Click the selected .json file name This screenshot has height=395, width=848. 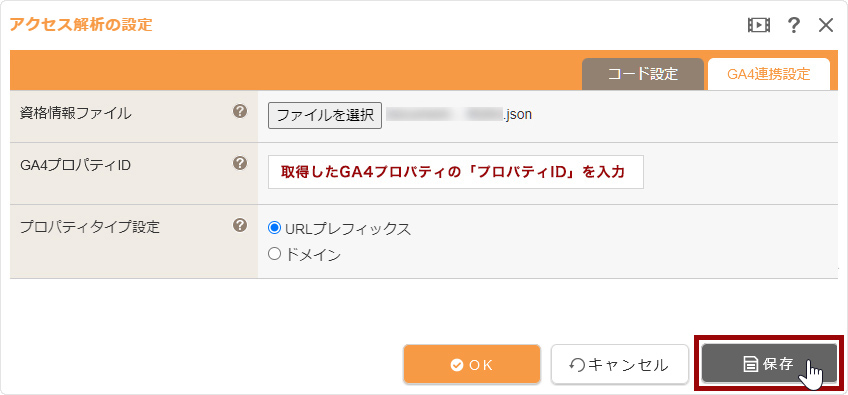459,115
